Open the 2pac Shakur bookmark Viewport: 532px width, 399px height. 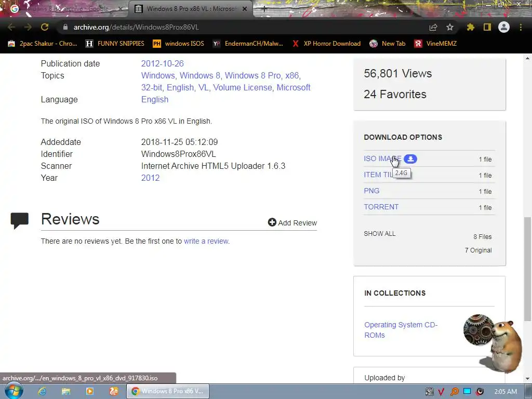coord(43,44)
